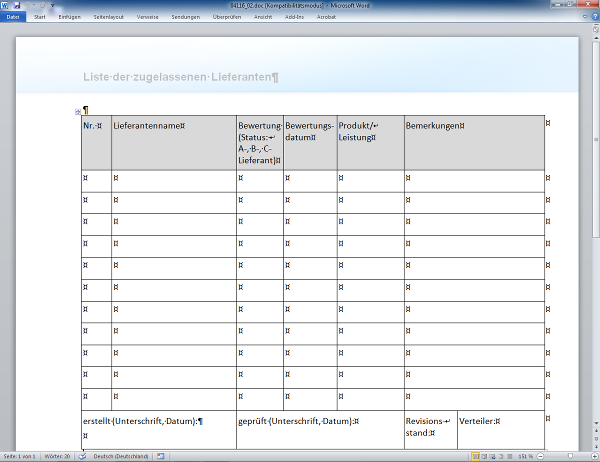Click the macro recording icon in status bar

pyautogui.click(x=159, y=456)
